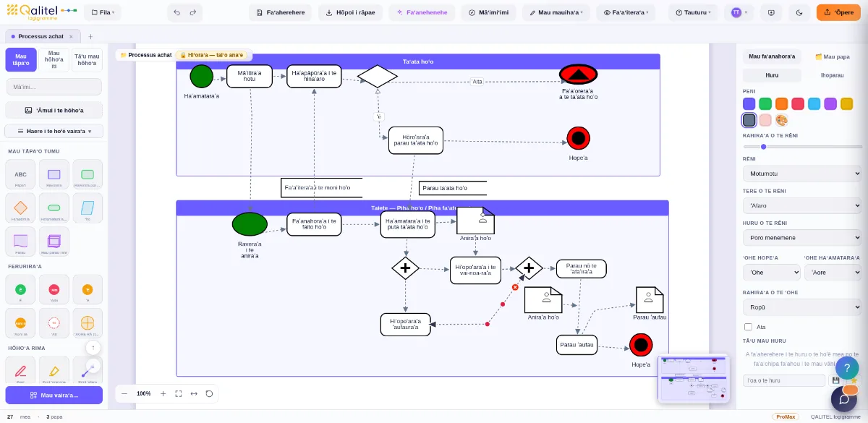Image resolution: width=868 pixels, height=423 pixels.
Task: Zoom out with the minus button
Action: tap(124, 393)
